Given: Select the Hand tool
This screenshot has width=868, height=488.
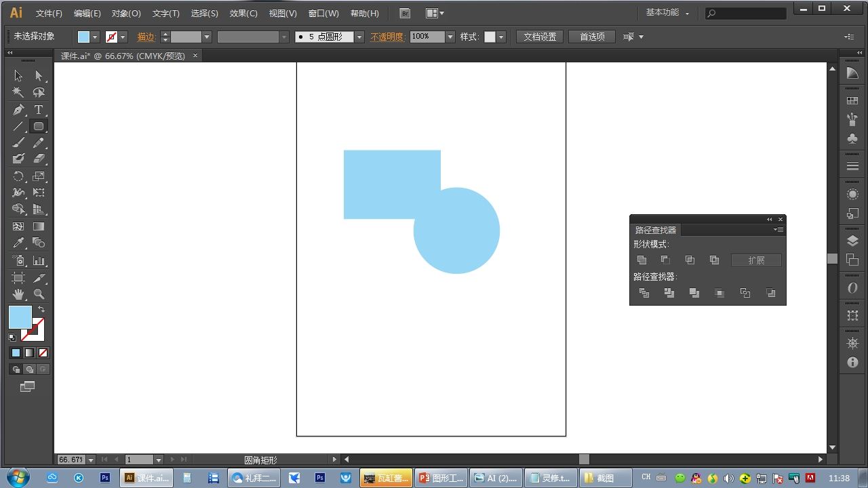Looking at the screenshot, I should pyautogui.click(x=18, y=294).
